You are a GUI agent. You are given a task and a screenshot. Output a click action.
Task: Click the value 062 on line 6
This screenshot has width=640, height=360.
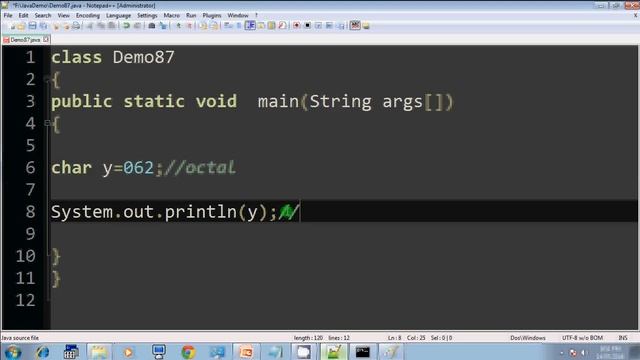click(138, 168)
